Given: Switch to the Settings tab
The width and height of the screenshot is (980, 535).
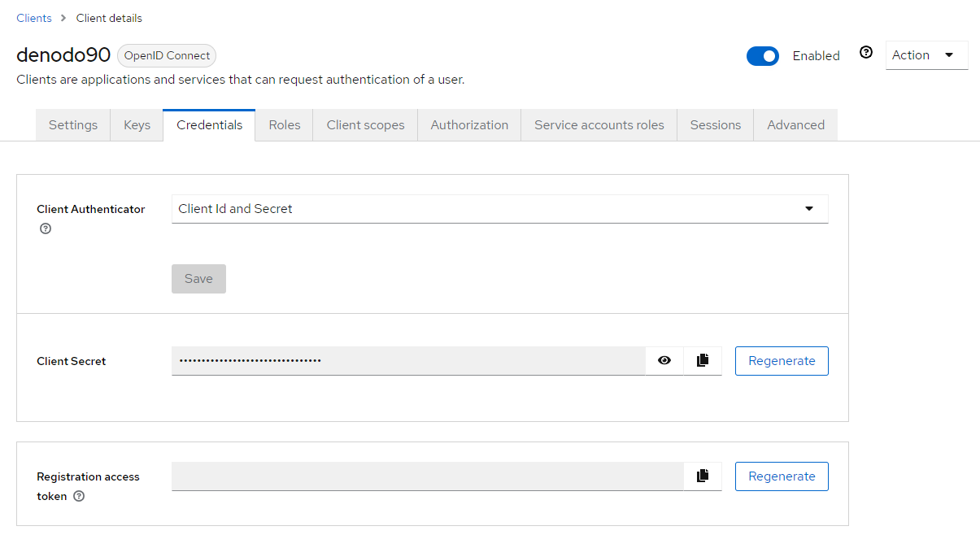Looking at the screenshot, I should click(x=73, y=125).
